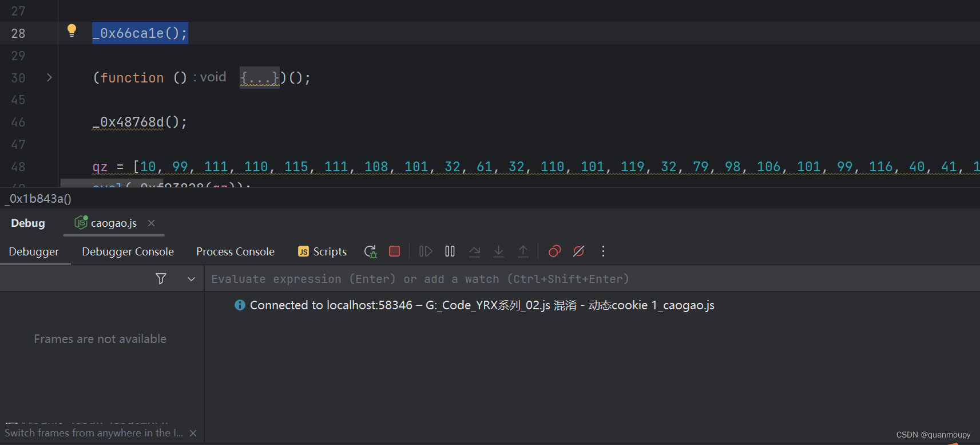Expand the folded function block on line 30
This screenshot has width=980, height=445.
click(x=49, y=77)
